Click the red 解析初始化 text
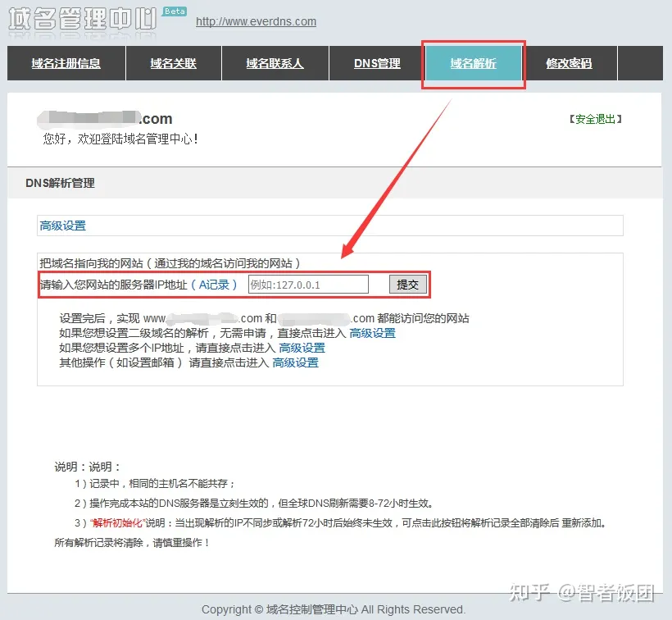This screenshot has width=672, height=620. coord(117,522)
